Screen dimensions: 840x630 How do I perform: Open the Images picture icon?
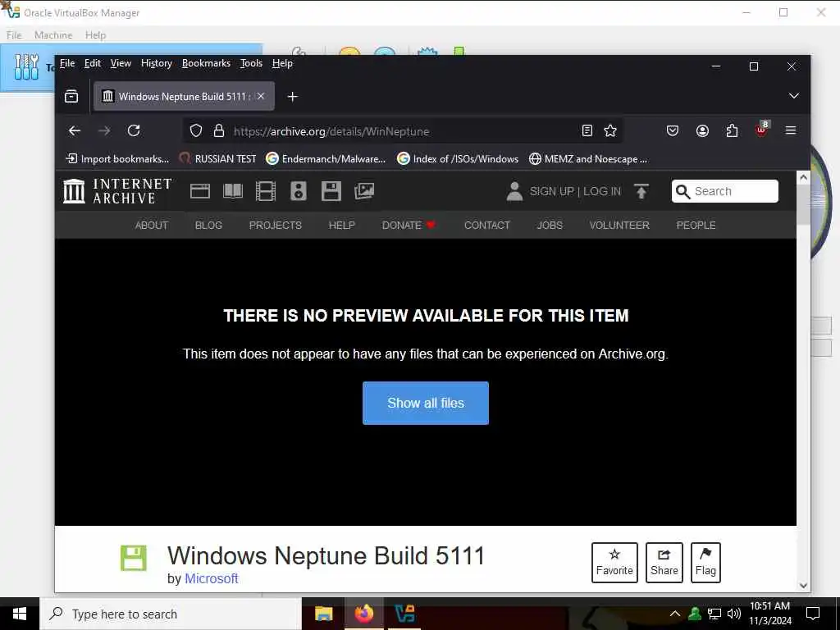(364, 191)
